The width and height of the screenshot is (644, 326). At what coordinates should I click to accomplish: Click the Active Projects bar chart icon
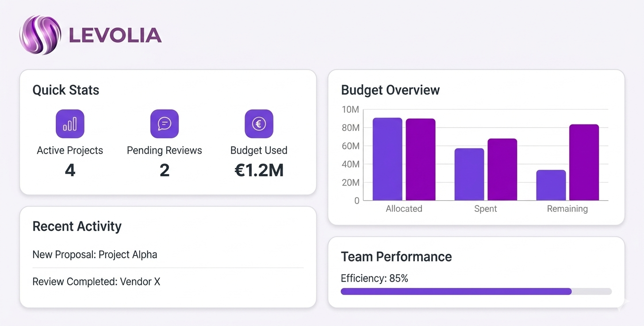pyautogui.click(x=70, y=124)
